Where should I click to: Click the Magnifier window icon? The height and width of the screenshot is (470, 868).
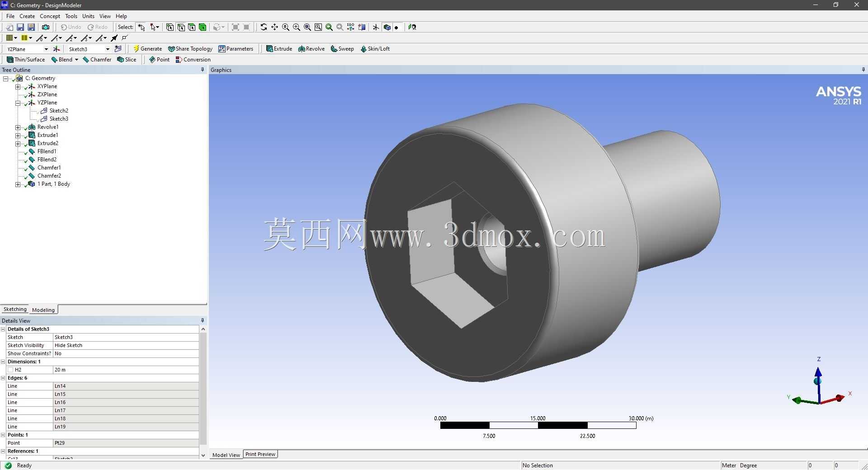coord(318,27)
